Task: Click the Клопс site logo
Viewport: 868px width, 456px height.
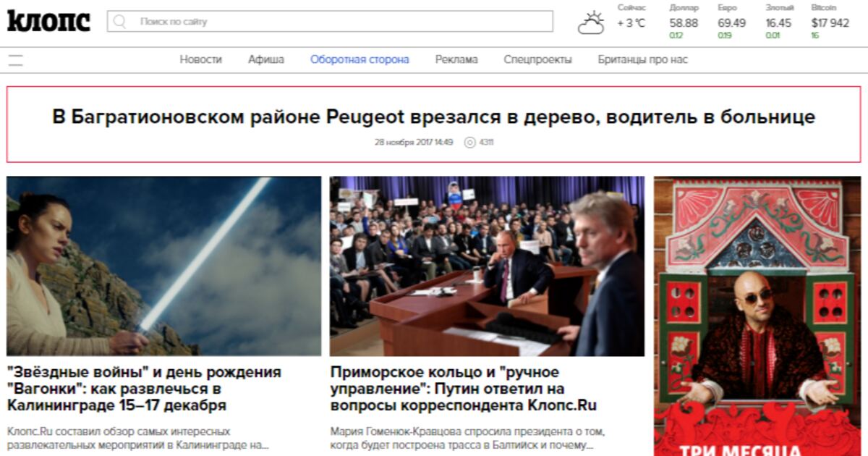Action: coord(49,20)
